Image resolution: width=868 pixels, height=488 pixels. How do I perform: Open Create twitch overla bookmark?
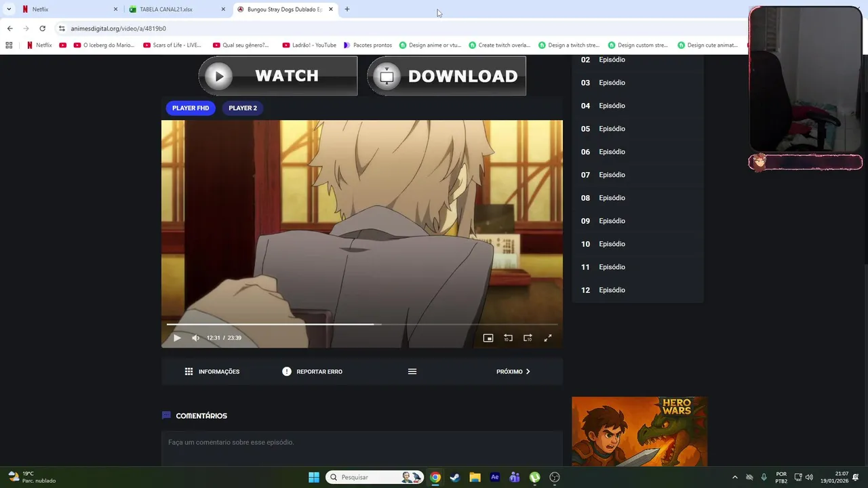coord(500,45)
